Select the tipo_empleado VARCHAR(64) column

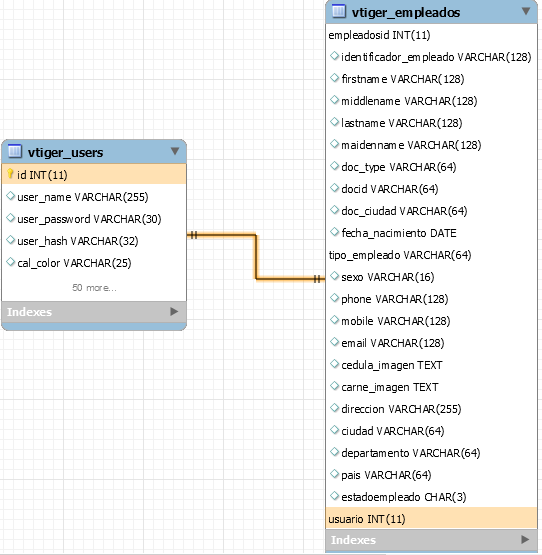point(431,255)
